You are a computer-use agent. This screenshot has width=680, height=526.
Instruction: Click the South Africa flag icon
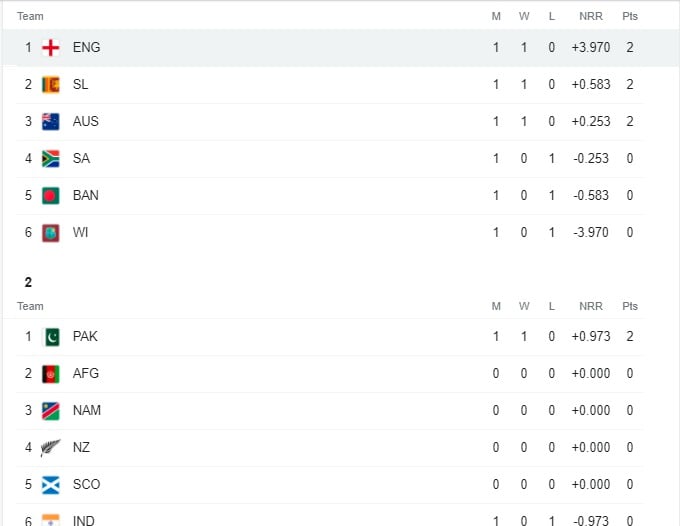[x=51, y=159]
